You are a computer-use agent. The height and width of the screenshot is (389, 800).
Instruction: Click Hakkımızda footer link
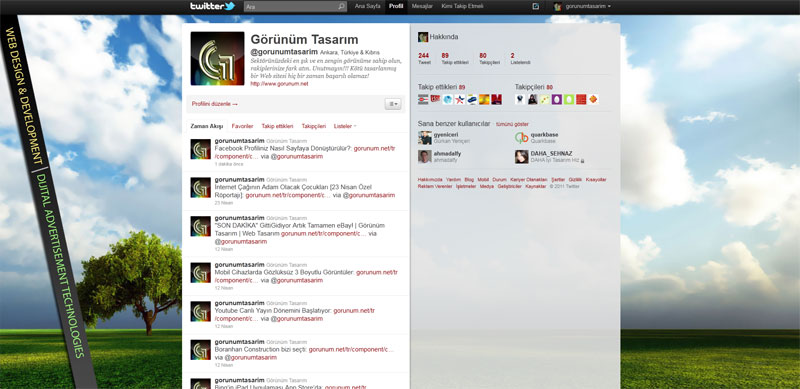(x=430, y=180)
